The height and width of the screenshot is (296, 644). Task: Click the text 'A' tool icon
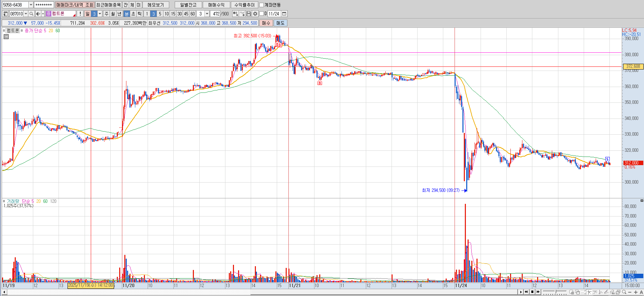(641, 292)
